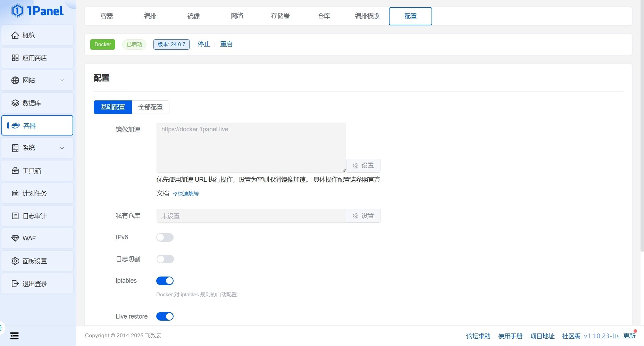Click the 重启 restart Docker link
The image size is (644, 346).
tap(226, 44)
